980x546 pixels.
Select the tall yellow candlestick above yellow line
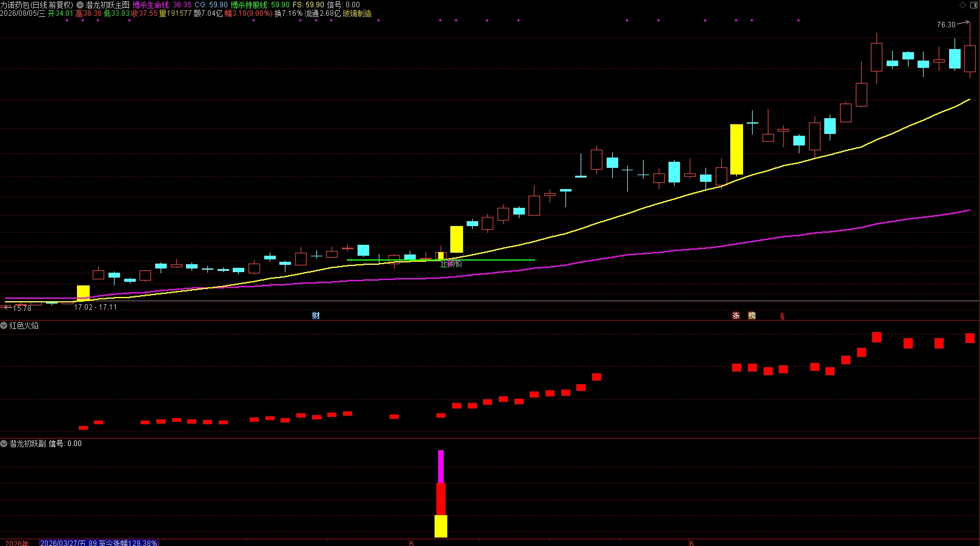(x=736, y=150)
